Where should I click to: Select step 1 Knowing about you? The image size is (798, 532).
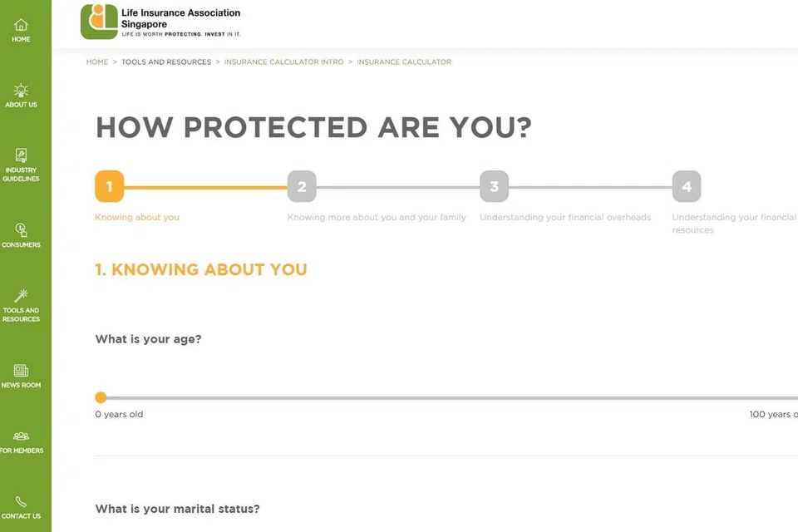(109, 187)
